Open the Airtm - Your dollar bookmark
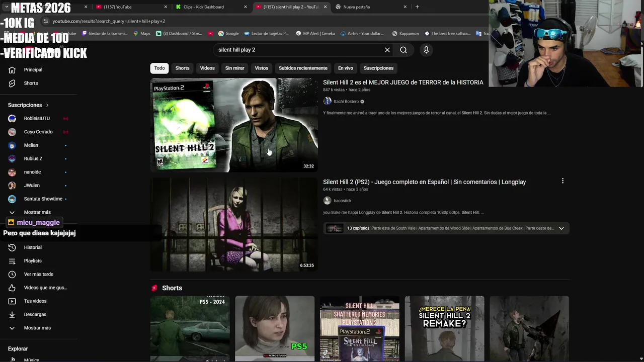Viewport: 644px width, 362px height. (362, 34)
